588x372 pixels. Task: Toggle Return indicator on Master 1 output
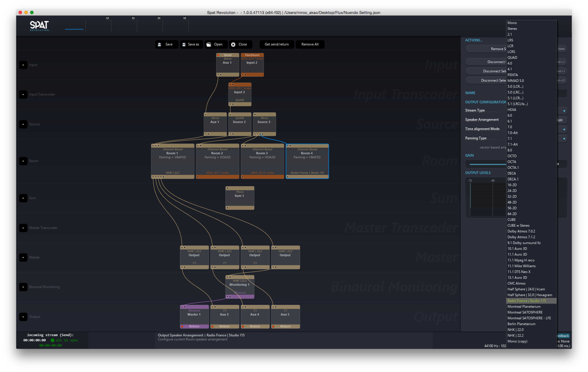click(x=182, y=327)
